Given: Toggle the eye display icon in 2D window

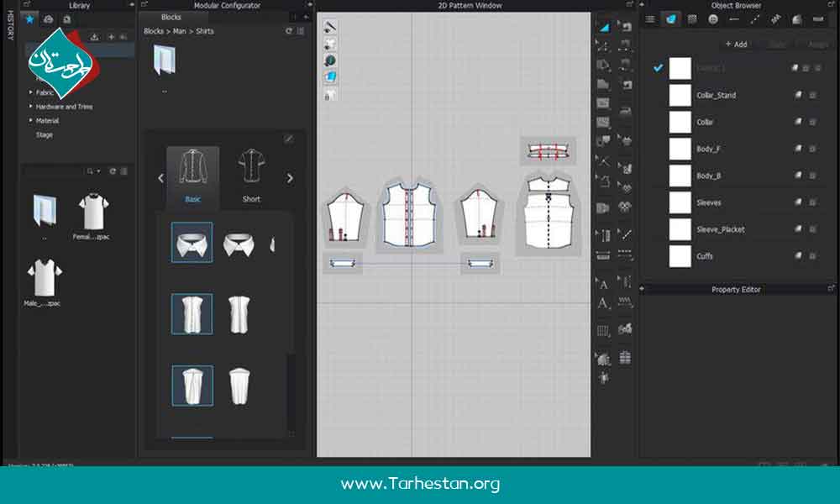Looking at the screenshot, I should (x=331, y=60).
